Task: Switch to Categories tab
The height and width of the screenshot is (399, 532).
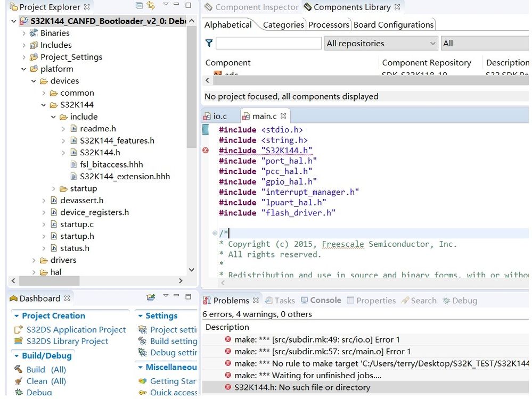Action: pos(283,25)
